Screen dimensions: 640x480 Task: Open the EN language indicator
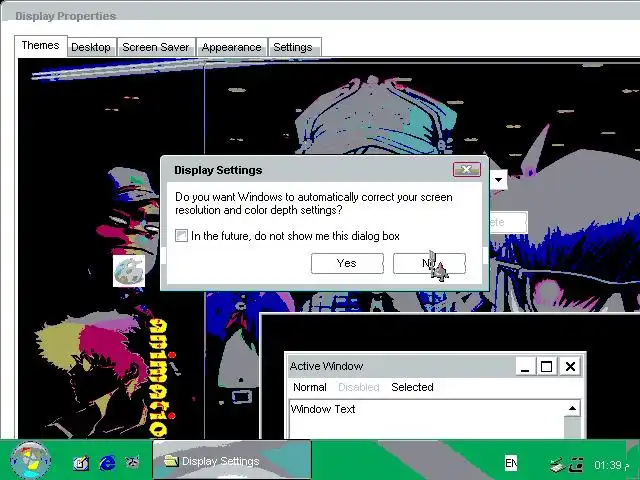click(x=511, y=463)
